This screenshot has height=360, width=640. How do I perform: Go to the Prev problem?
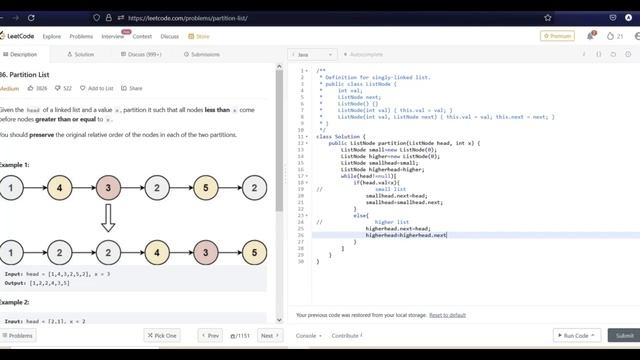tap(210, 336)
